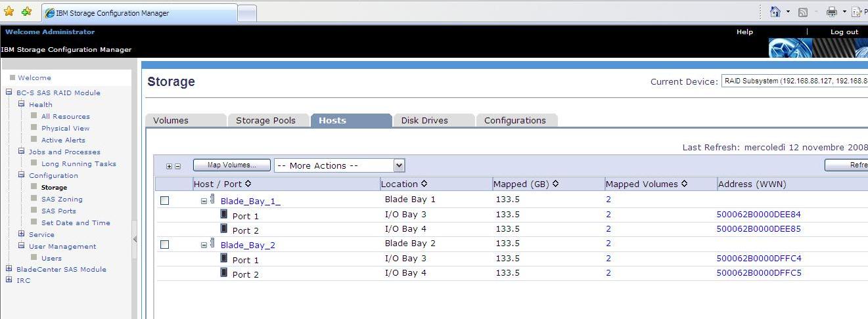The image size is (868, 319).
Task: Open the More Actions dropdown
Action: [339, 165]
